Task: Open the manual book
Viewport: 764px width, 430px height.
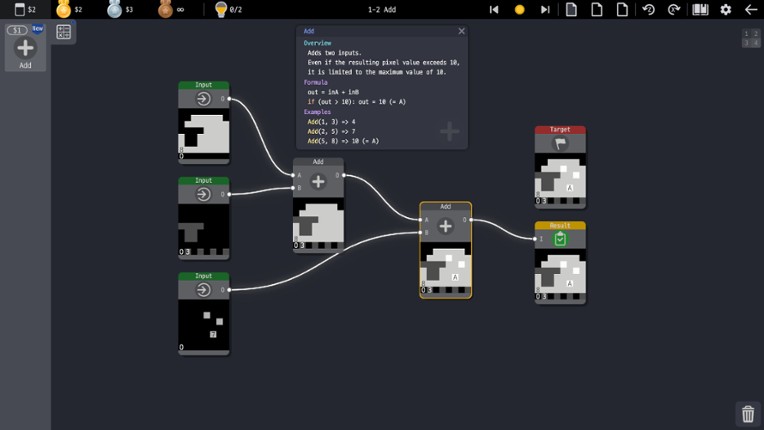Action: point(700,9)
